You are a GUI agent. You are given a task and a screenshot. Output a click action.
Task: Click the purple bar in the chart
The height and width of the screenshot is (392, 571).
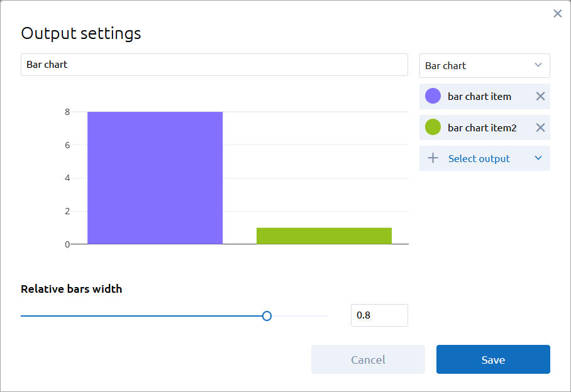click(155, 178)
